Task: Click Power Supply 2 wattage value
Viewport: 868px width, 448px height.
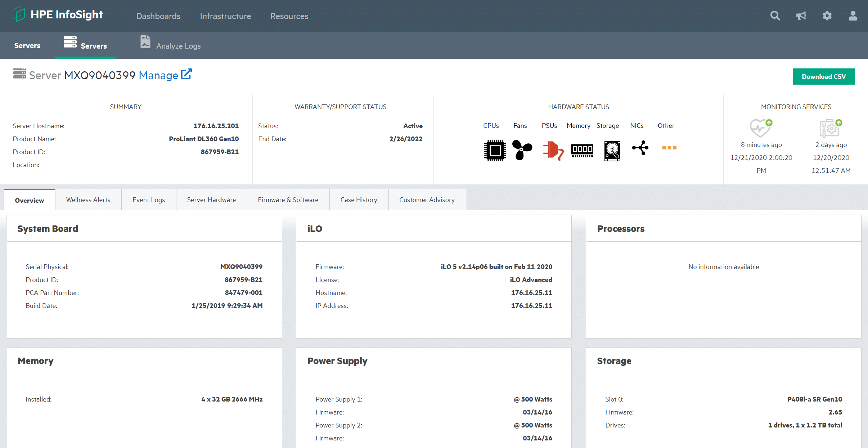Action: (x=533, y=425)
